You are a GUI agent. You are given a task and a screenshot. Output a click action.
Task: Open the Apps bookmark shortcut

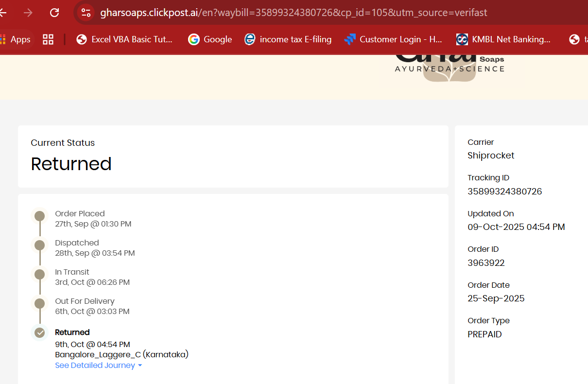point(16,39)
